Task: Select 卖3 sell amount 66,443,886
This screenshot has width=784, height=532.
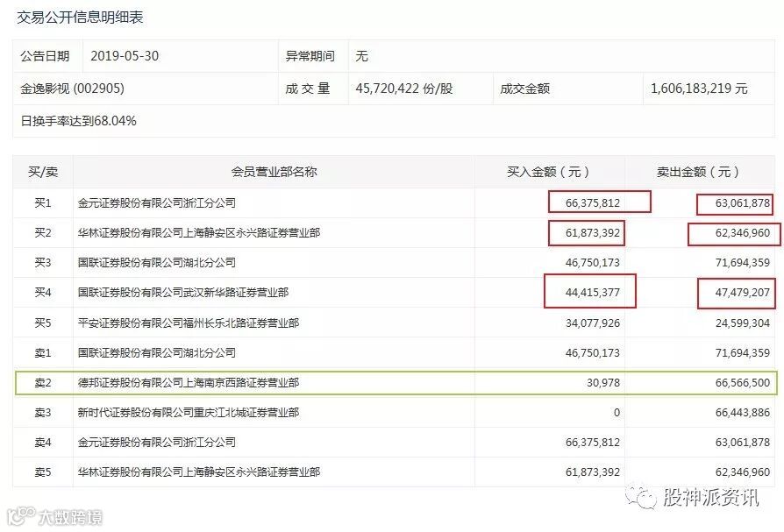Action: (743, 412)
